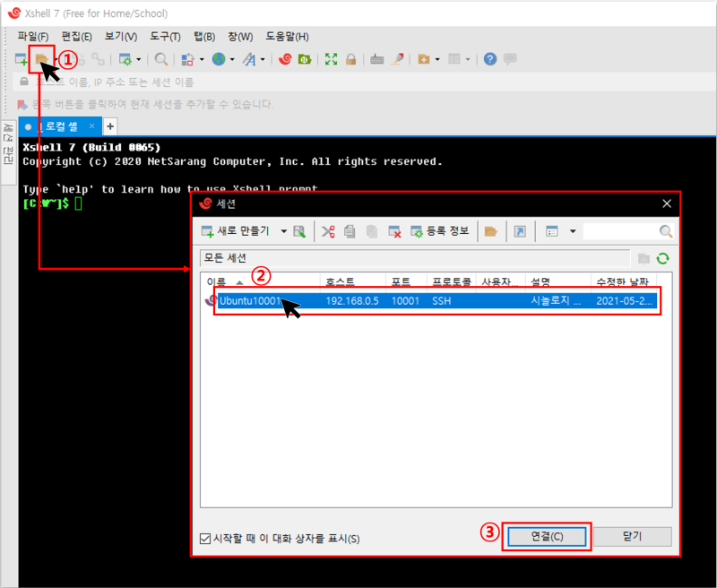The width and height of the screenshot is (717, 588).
Task: Launch Xmanager via red swirl toolbar icon
Action: point(285,59)
